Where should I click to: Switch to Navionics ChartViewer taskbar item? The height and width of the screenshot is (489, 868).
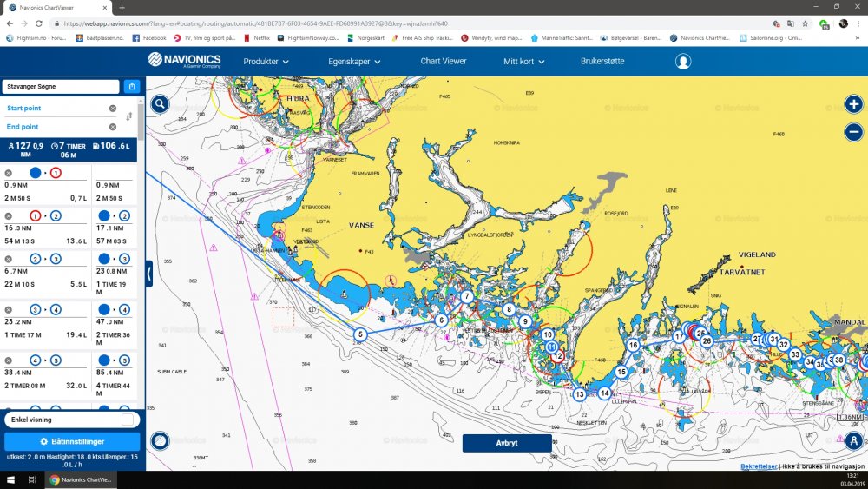coord(81,479)
